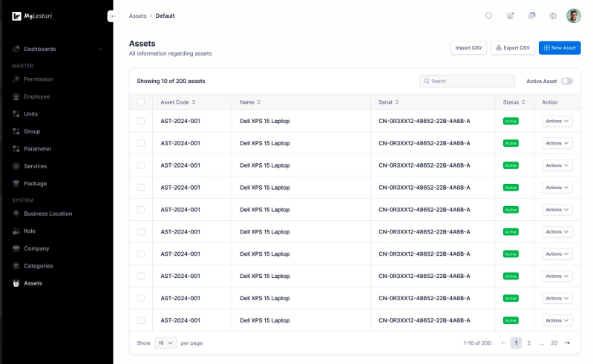The height and width of the screenshot is (364, 593).
Task: Click the Services icon in sidebar
Action: (x=16, y=166)
